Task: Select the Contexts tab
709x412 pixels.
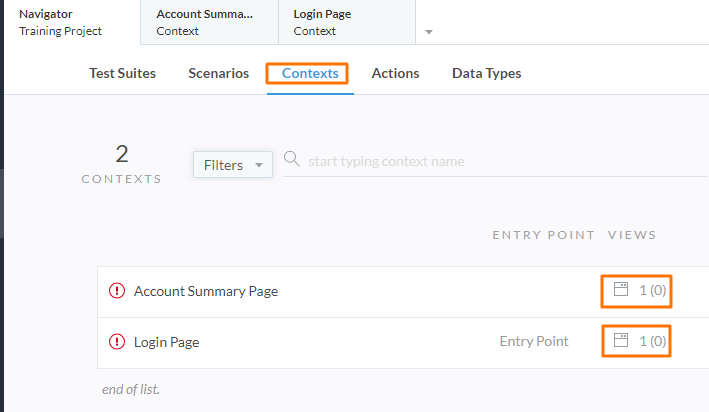Action: pyautogui.click(x=310, y=73)
